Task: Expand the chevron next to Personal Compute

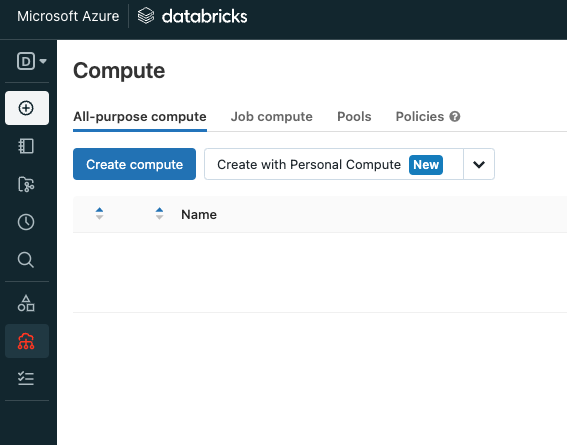Action: coord(479,164)
